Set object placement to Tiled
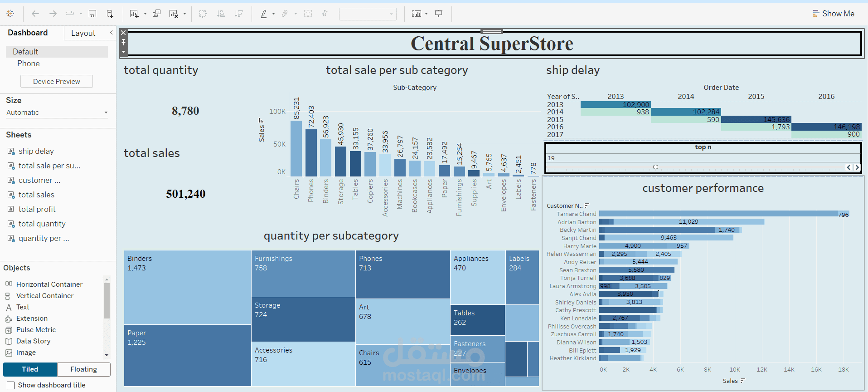Screen dimensions: 868x392 [x=30, y=369]
